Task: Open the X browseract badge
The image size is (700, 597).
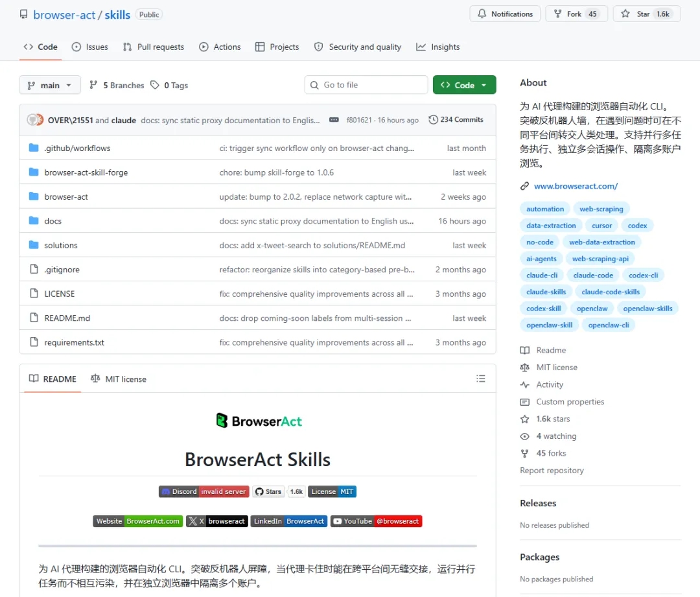Action: pos(217,521)
